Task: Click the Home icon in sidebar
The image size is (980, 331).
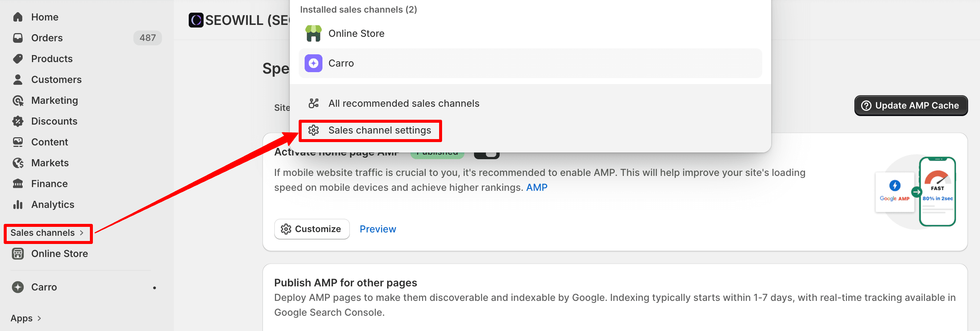Action: 18,17
